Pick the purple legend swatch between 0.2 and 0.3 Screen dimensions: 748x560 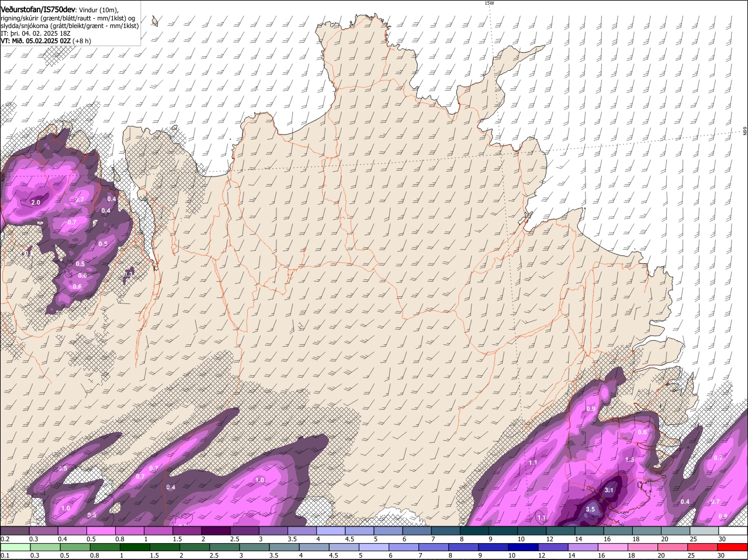[15, 531]
